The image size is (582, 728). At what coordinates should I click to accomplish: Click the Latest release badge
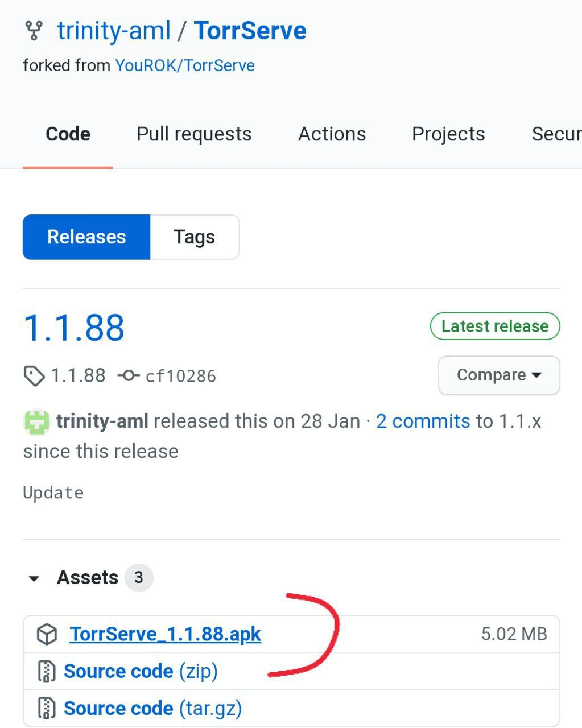click(x=495, y=326)
